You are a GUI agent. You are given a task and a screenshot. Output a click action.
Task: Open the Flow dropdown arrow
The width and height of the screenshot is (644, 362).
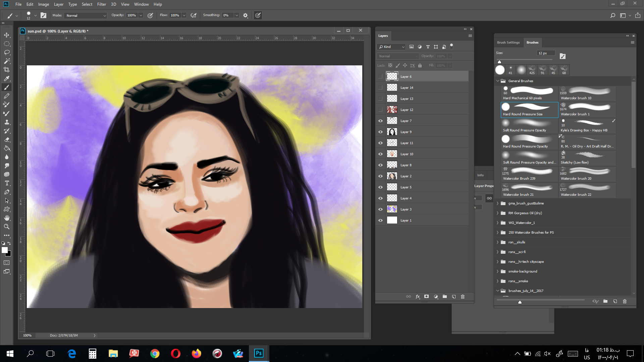[184, 15]
